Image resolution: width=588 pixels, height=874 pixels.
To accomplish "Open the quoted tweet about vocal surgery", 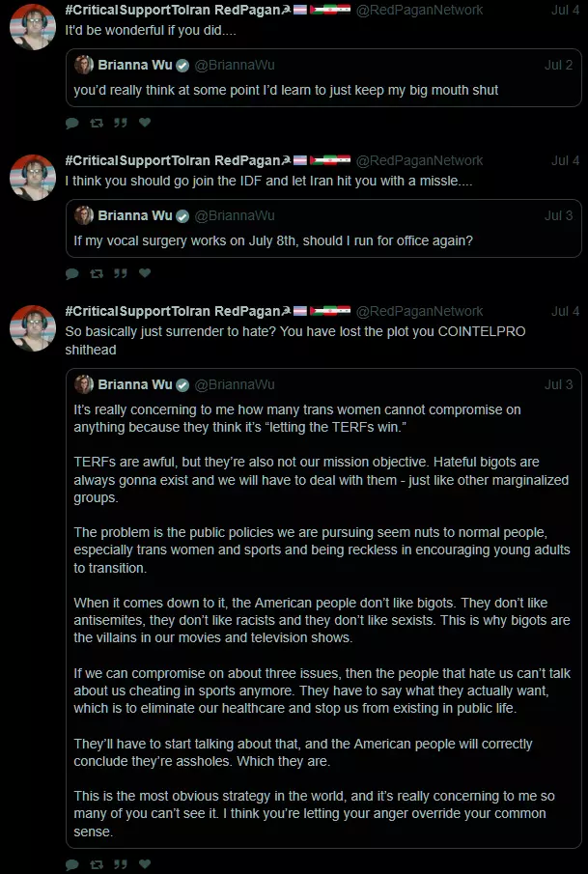I will point(323,240).
